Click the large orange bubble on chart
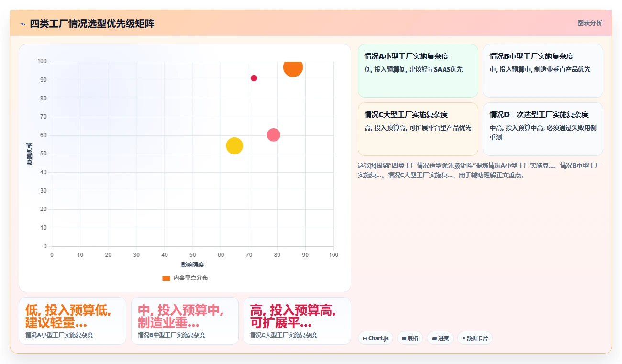 [293, 67]
